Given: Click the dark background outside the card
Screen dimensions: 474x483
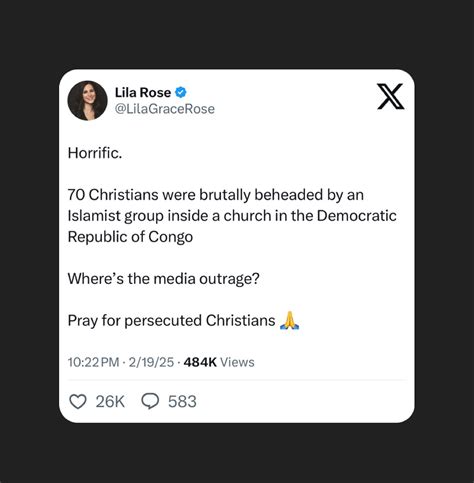Looking at the screenshot, I should [x=237, y=33].
